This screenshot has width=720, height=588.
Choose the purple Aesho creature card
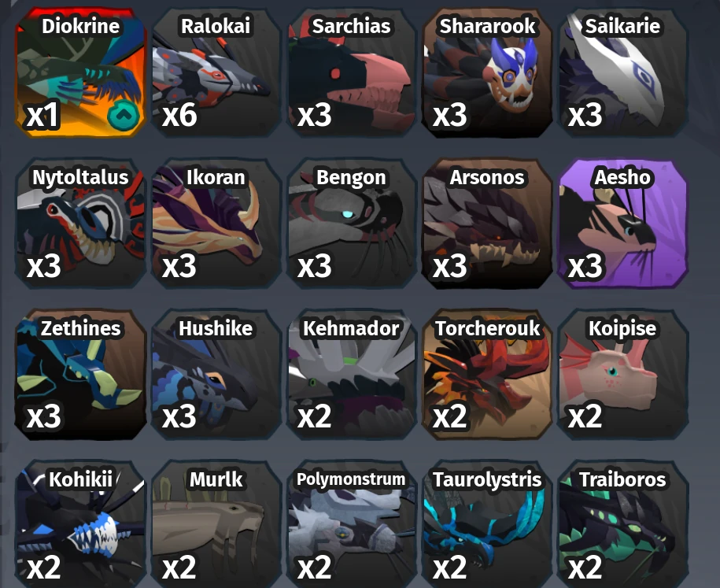pos(622,224)
